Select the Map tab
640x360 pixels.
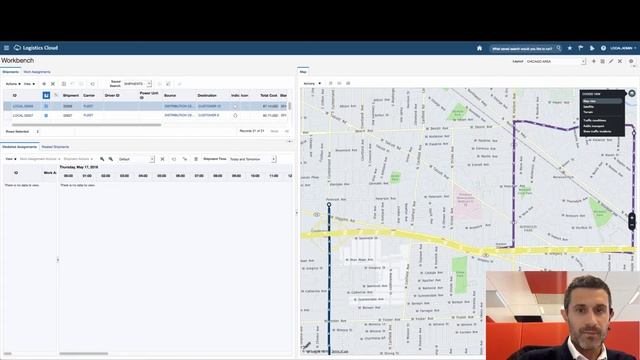point(303,72)
